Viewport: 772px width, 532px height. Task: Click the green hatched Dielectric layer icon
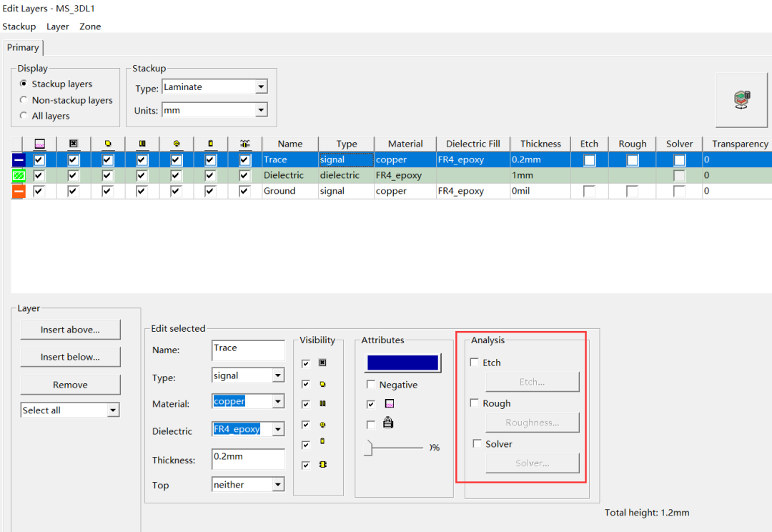[18, 175]
